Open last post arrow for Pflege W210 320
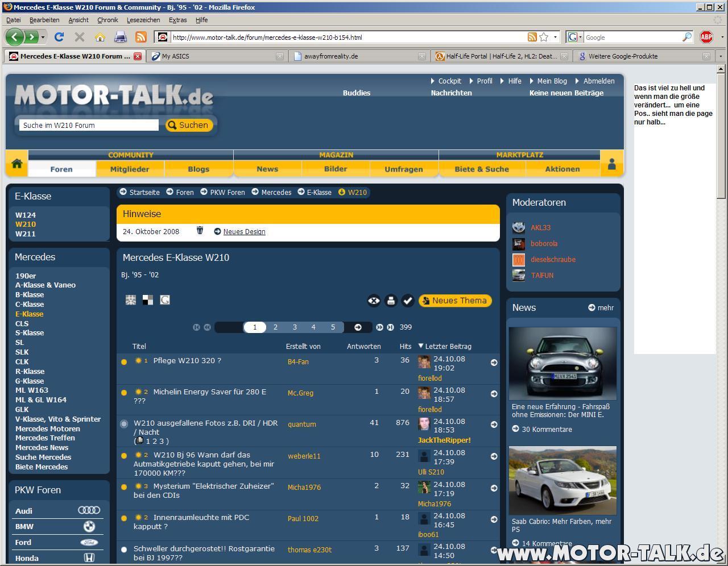The height and width of the screenshot is (566, 728). [x=494, y=363]
